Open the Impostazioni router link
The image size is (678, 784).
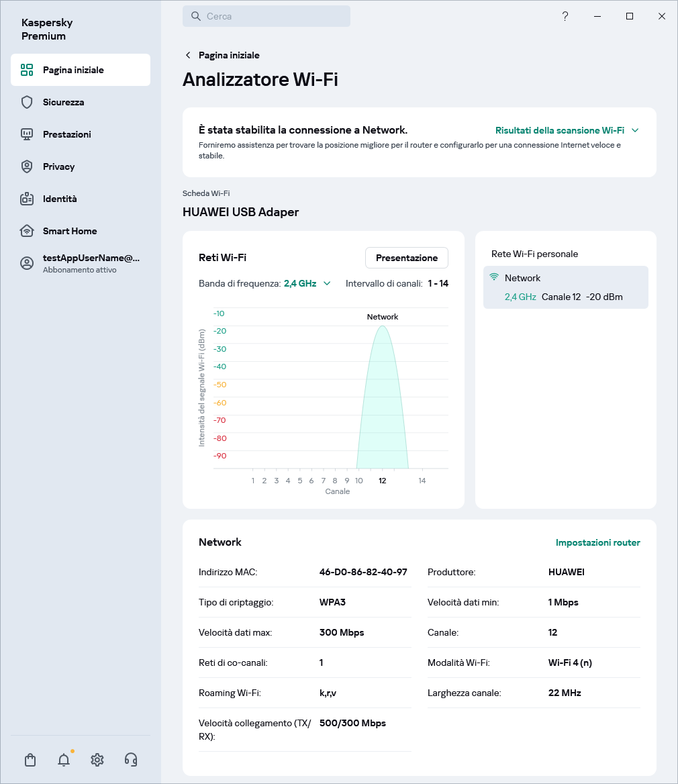point(597,542)
